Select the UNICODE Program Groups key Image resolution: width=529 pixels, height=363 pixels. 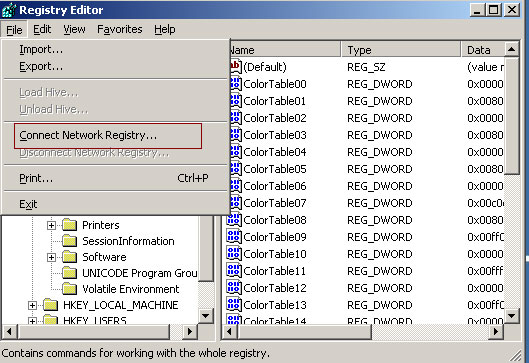click(140, 273)
